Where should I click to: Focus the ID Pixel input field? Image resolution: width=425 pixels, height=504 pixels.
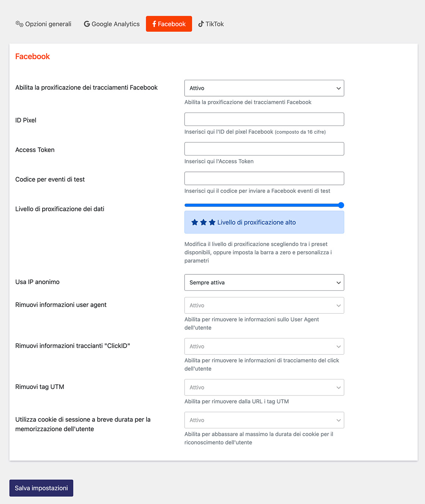click(264, 119)
